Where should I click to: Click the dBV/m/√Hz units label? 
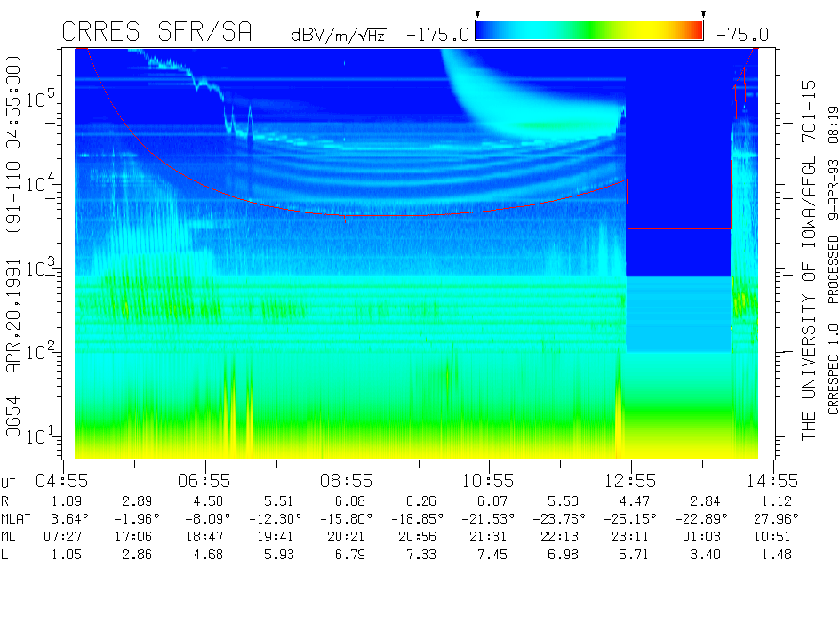(338, 36)
